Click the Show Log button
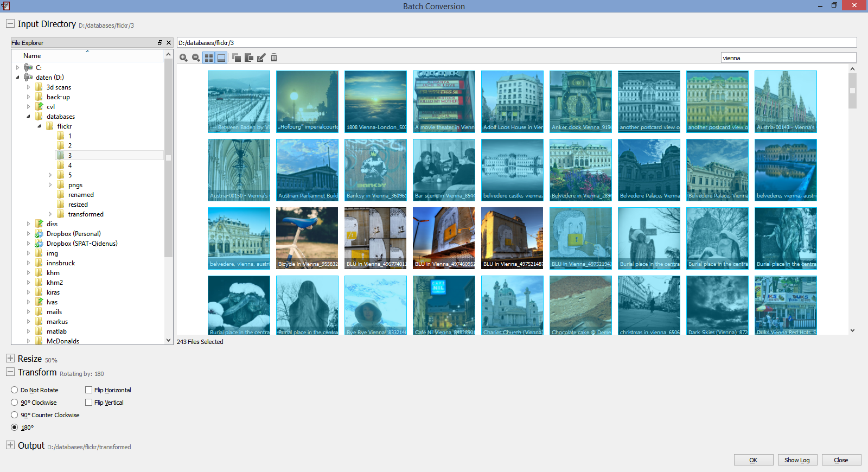This screenshot has height=472, width=868. [797, 460]
